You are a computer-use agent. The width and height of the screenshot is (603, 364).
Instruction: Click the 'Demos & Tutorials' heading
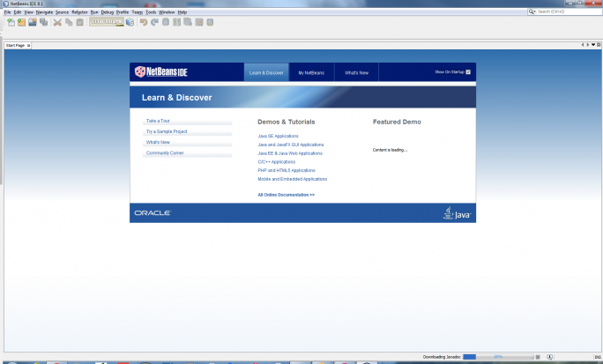pyautogui.click(x=287, y=122)
